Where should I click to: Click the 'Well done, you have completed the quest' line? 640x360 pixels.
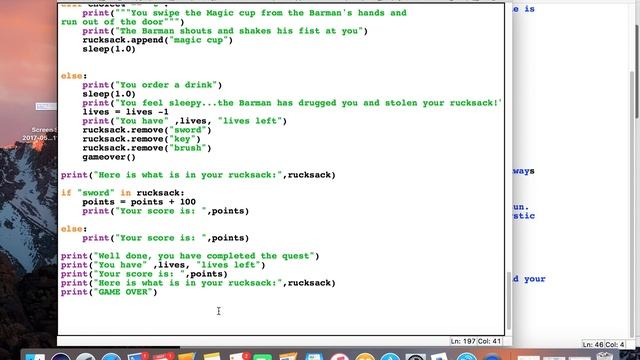click(190, 256)
